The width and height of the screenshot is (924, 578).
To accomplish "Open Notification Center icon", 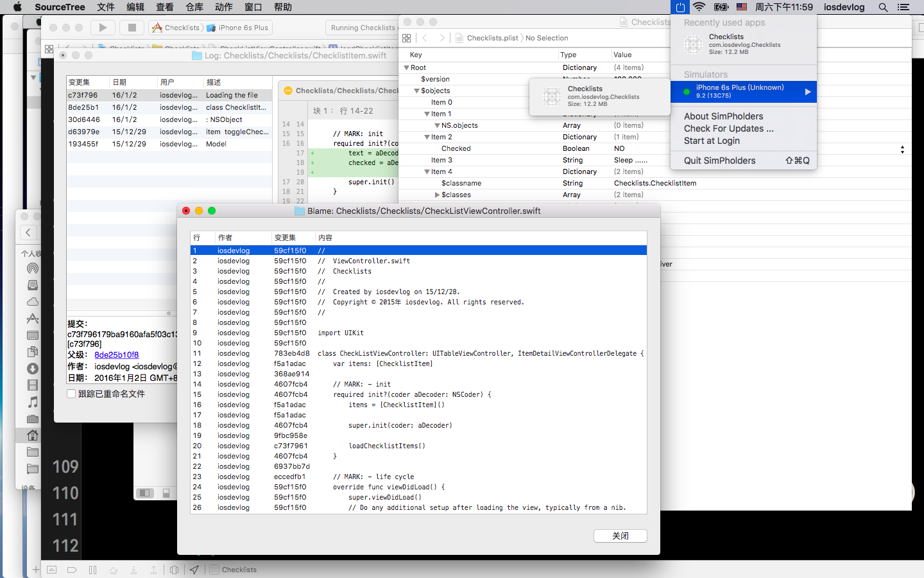I will (903, 7).
